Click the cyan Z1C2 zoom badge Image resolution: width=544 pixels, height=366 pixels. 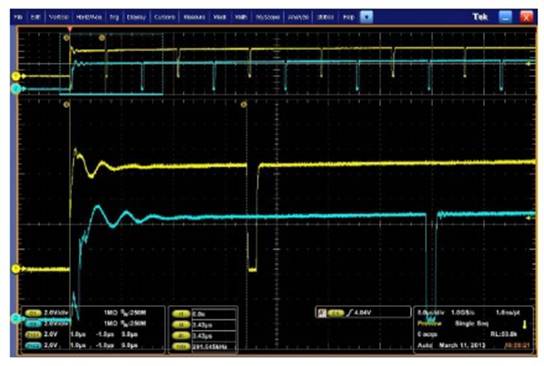(33, 346)
